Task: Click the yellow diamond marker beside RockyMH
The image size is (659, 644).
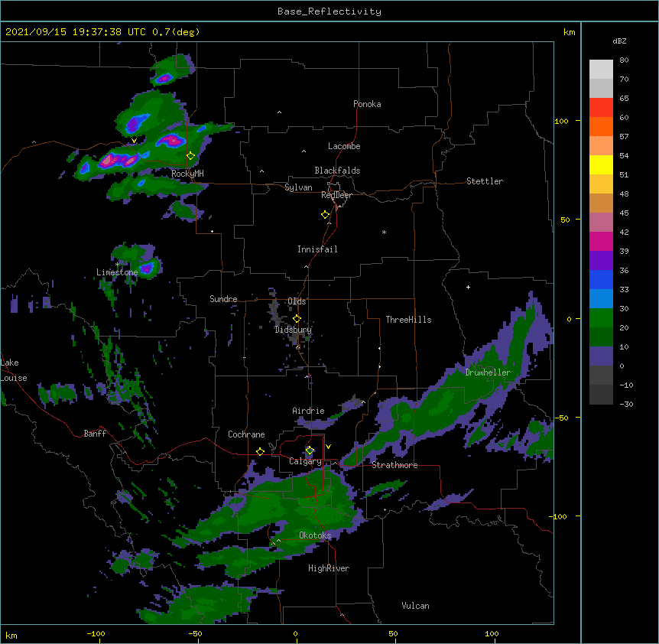Action: coord(191,156)
